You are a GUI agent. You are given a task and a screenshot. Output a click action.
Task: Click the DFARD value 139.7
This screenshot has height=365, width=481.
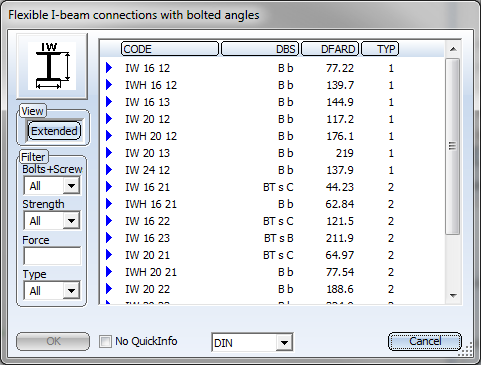(340, 85)
